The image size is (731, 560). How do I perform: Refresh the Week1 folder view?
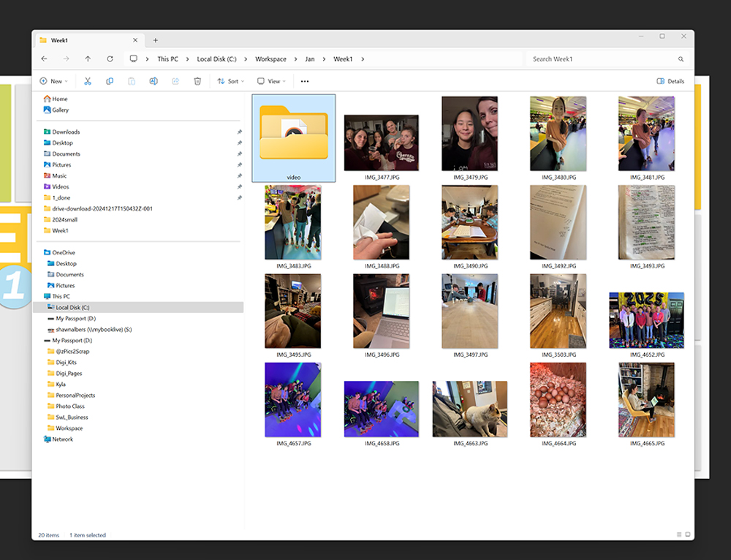pos(110,58)
